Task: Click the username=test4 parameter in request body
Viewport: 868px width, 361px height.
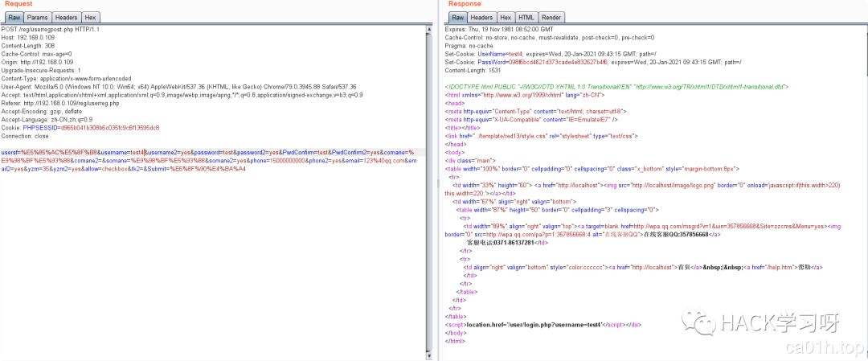Action: click(123, 152)
